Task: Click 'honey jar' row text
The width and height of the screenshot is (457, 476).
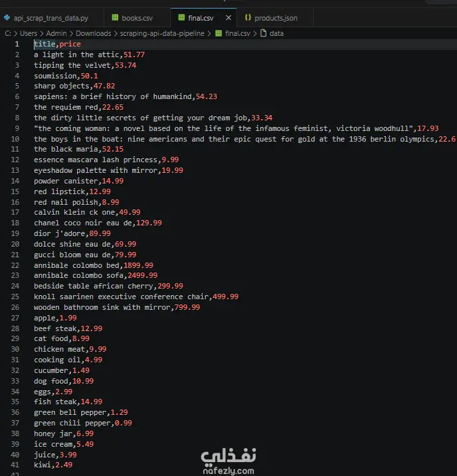Action: 53,433
